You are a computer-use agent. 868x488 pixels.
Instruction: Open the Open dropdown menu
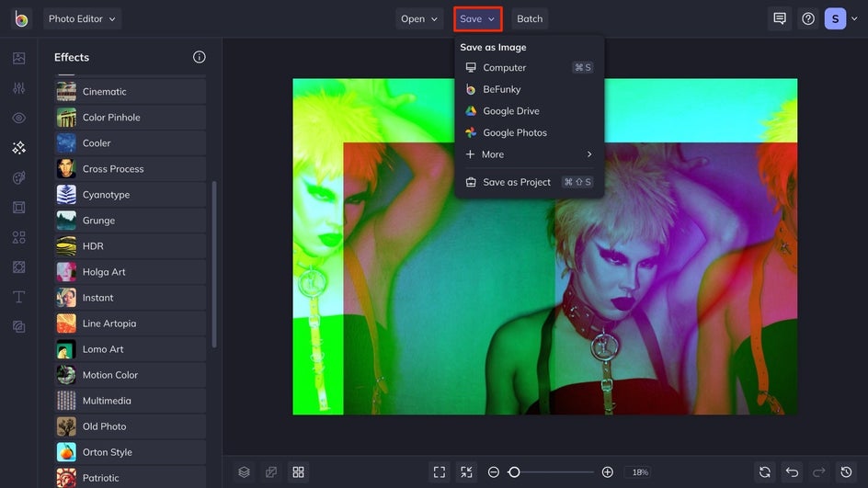click(419, 18)
